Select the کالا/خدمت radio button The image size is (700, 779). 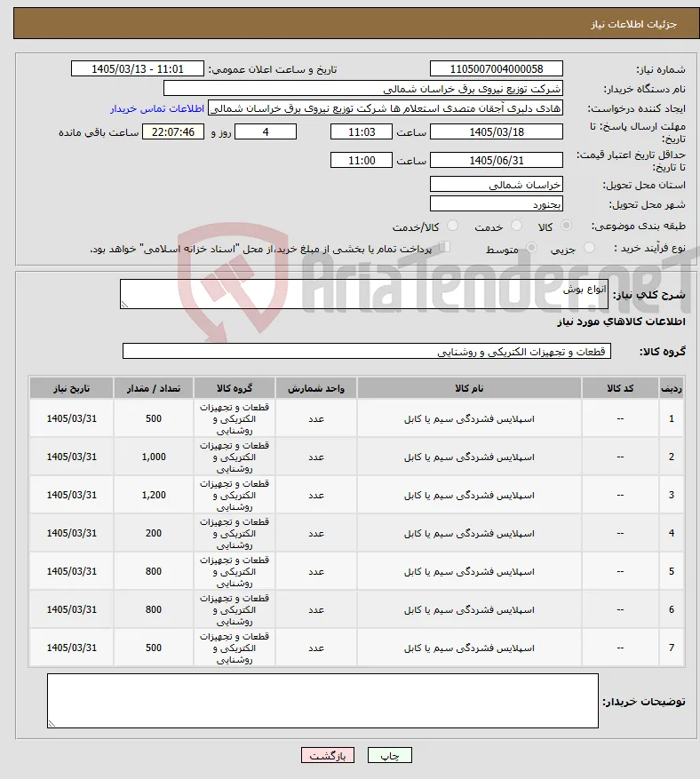click(452, 226)
